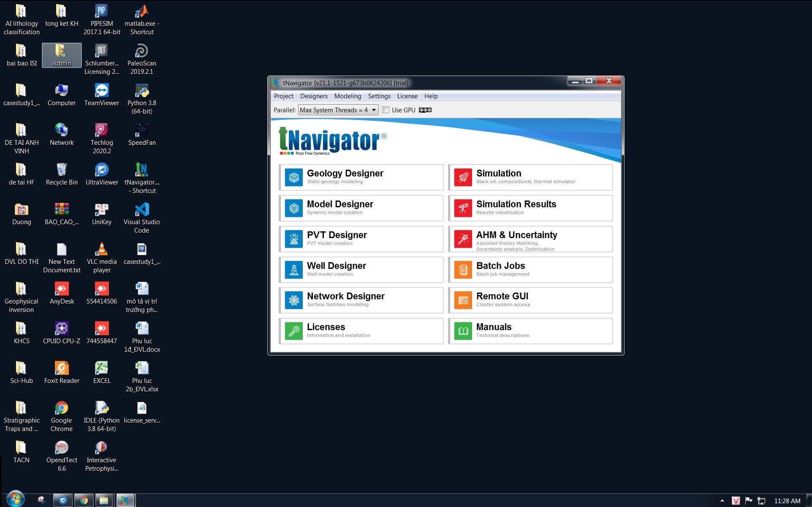Click Simulation Results title text
Viewport: 812px width, 507px height.
[516, 204]
